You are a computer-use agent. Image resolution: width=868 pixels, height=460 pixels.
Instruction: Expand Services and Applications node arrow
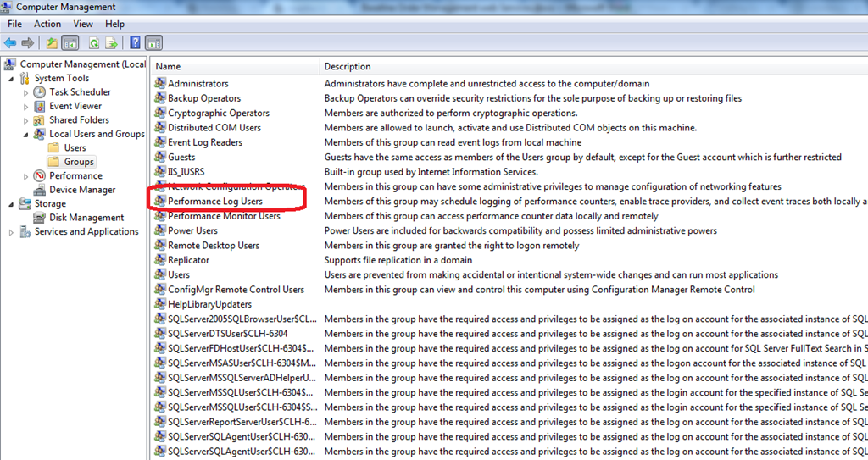tap(11, 232)
